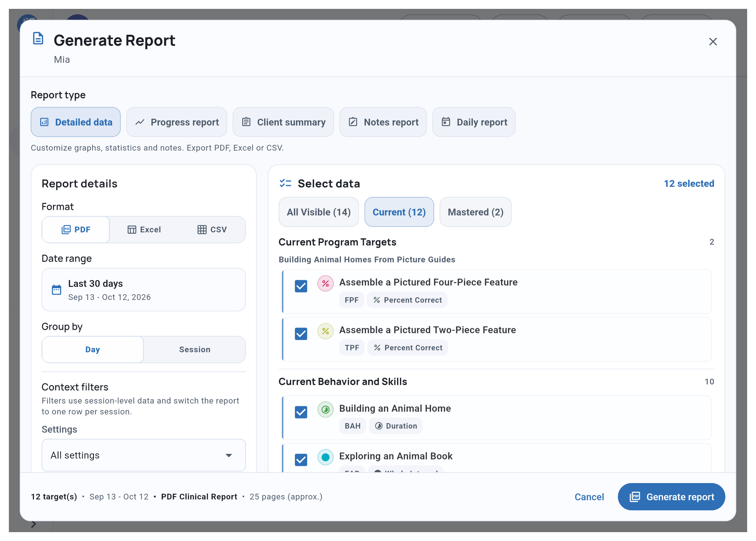Click Percent Correct tag under Two-Piece Feature

point(408,348)
